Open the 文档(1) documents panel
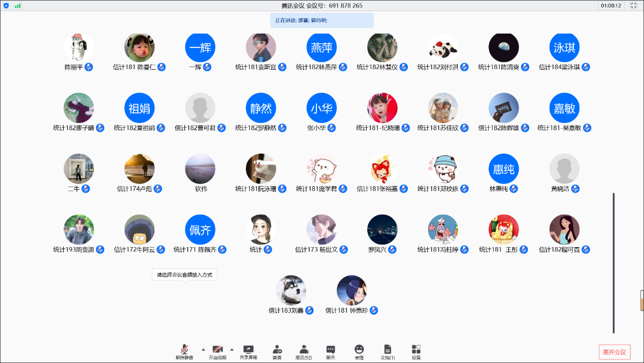644x363 pixels. pos(388,350)
